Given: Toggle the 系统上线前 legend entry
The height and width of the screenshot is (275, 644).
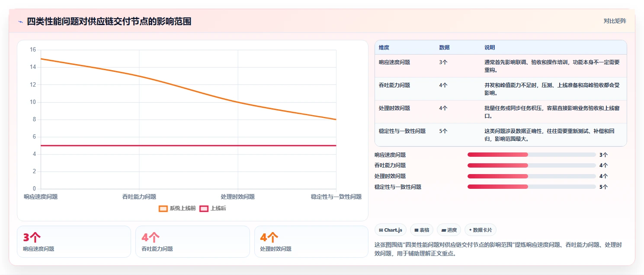Looking at the screenshot, I should (x=177, y=208).
